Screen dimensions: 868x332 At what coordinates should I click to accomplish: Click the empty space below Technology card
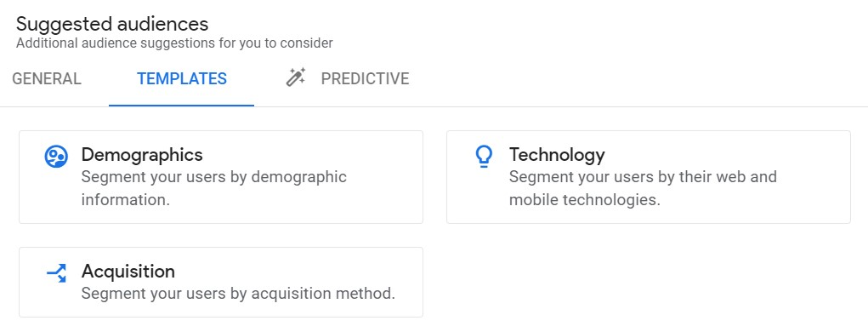tap(648, 278)
